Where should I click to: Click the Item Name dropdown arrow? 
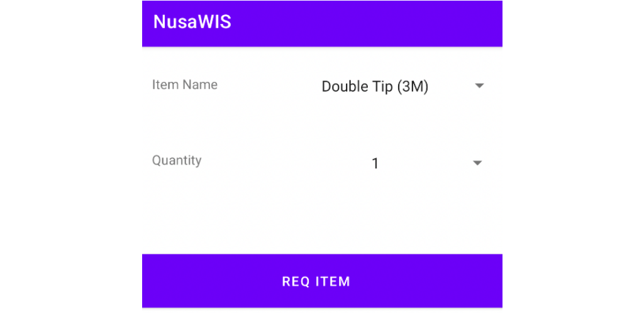point(479,86)
